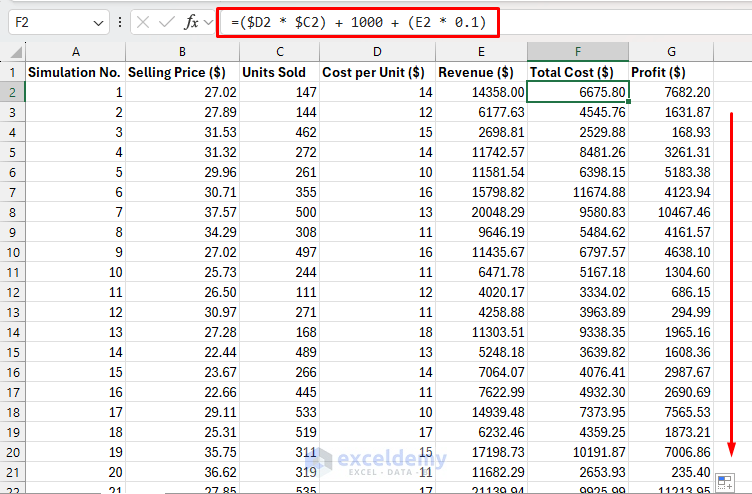Select column D header
752x494 pixels.
coord(377,52)
